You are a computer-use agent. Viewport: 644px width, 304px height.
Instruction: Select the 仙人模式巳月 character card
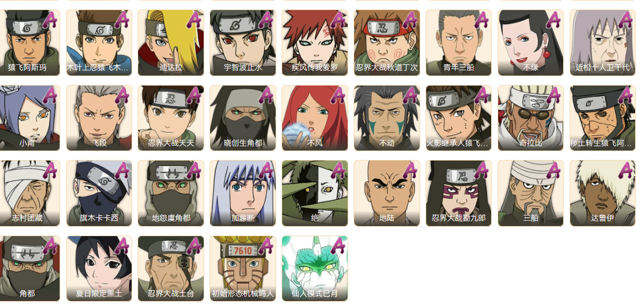tap(315, 268)
